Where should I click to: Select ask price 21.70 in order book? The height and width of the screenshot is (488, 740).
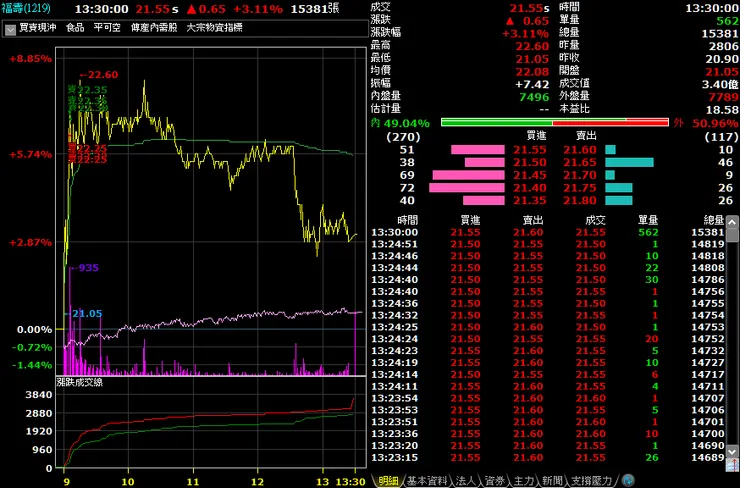tap(580, 175)
